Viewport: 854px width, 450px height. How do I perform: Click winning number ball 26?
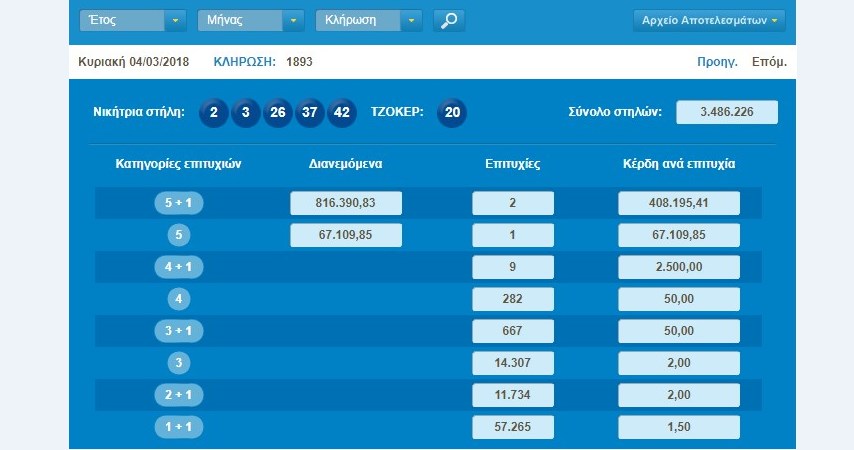[x=278, y=112]
